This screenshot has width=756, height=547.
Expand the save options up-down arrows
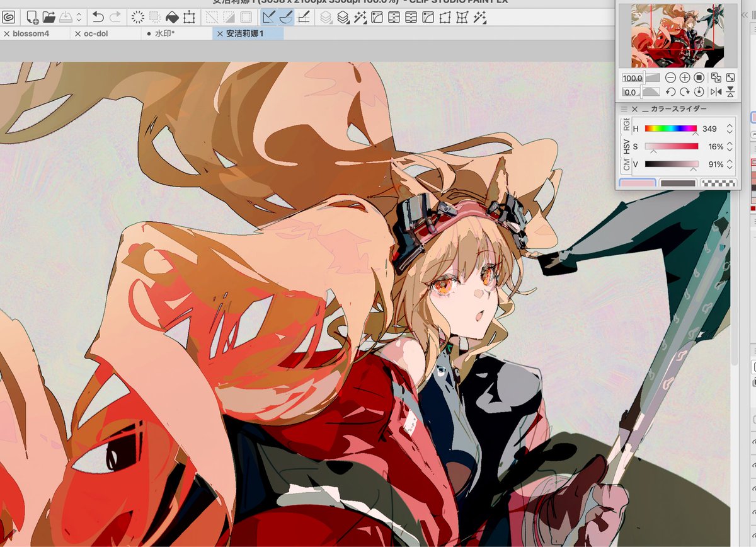(79, 17)
